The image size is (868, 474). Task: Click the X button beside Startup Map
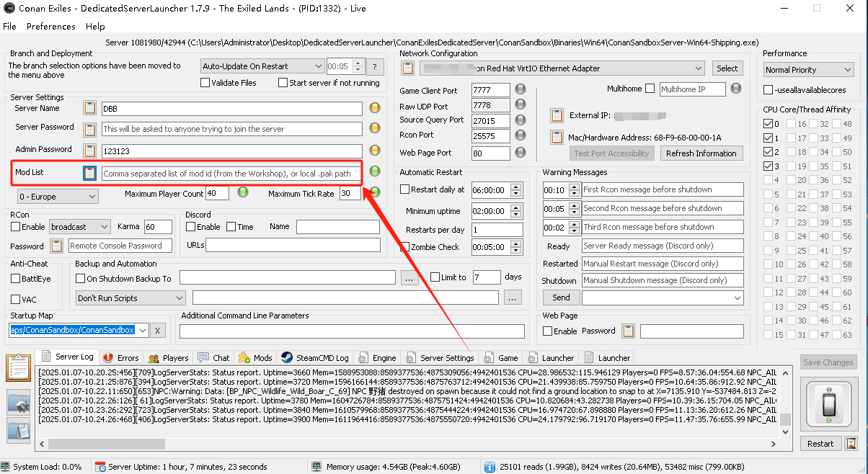pos(159,331)
